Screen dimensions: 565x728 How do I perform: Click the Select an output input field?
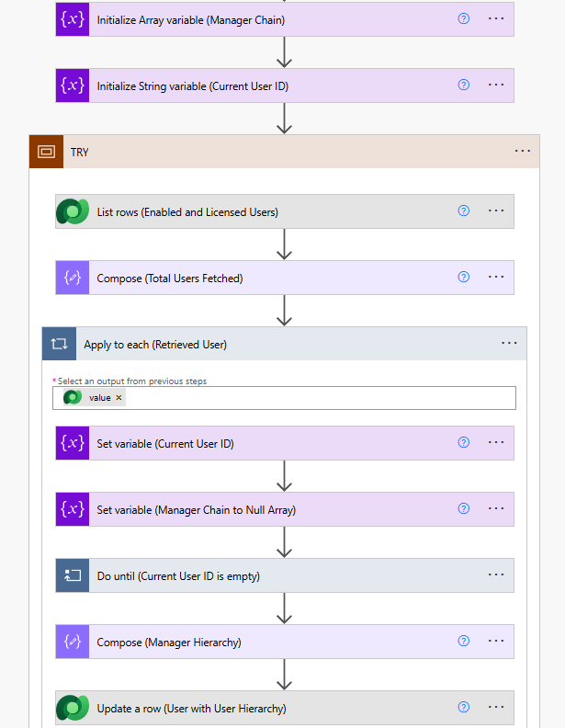pos(312,398)
